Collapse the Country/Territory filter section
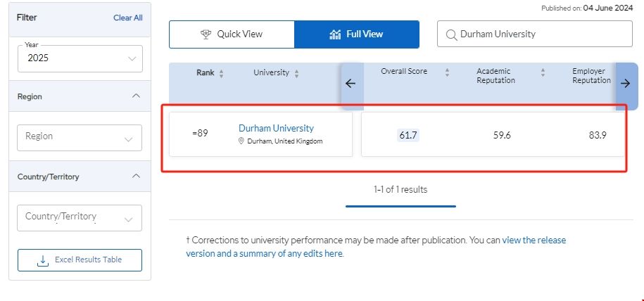The width and height of the screenshot is (644, 301). pyautogui.click(x=136, y=177)
